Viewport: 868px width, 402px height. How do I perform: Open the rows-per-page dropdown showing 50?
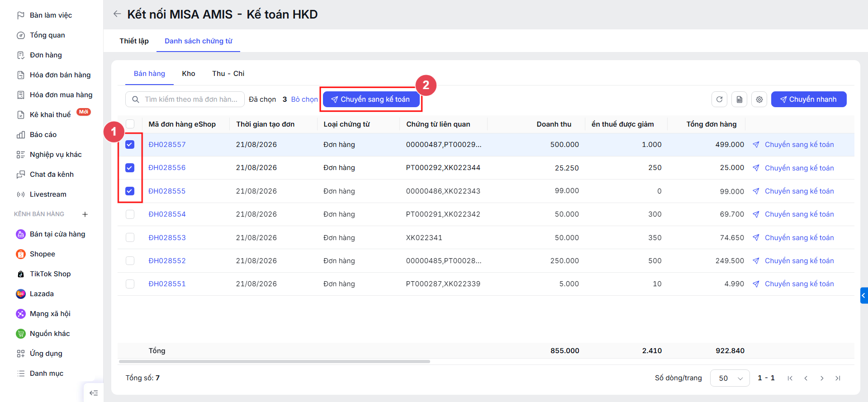point(730,378)
